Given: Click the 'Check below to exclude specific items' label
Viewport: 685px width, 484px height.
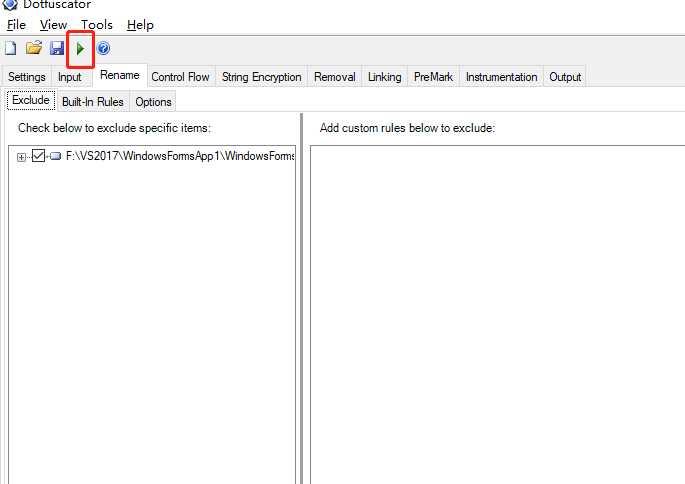Looking at the screenshot, I should [x=114, y=128].
